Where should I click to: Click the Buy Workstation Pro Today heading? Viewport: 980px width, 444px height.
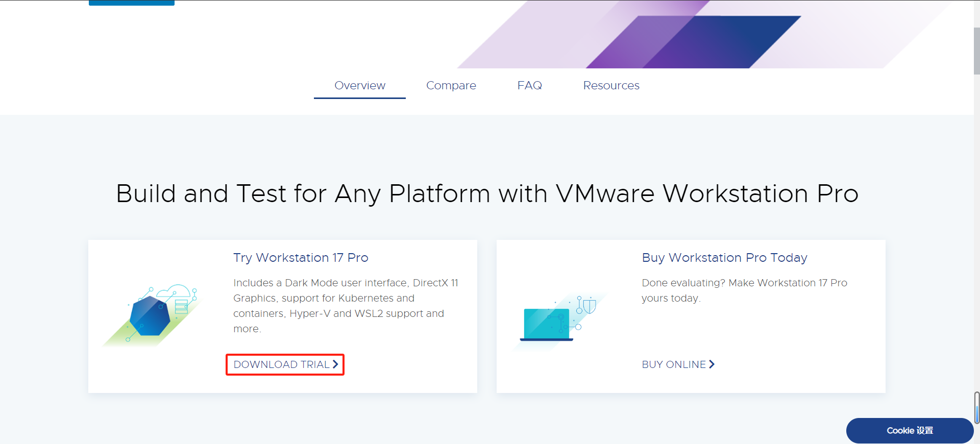click(x=724, y=258)
